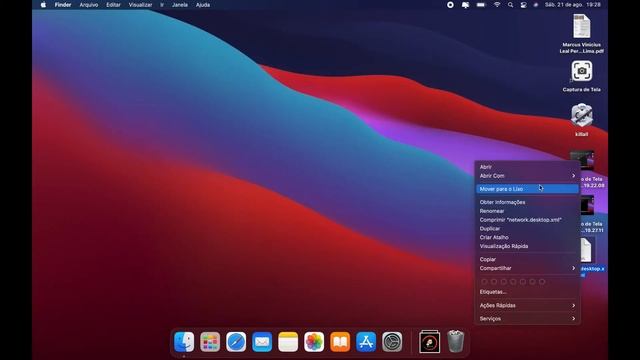Pick the first tag color circle in context menu
The width and height of the screenshot is (640, 360).
[484, 282]
